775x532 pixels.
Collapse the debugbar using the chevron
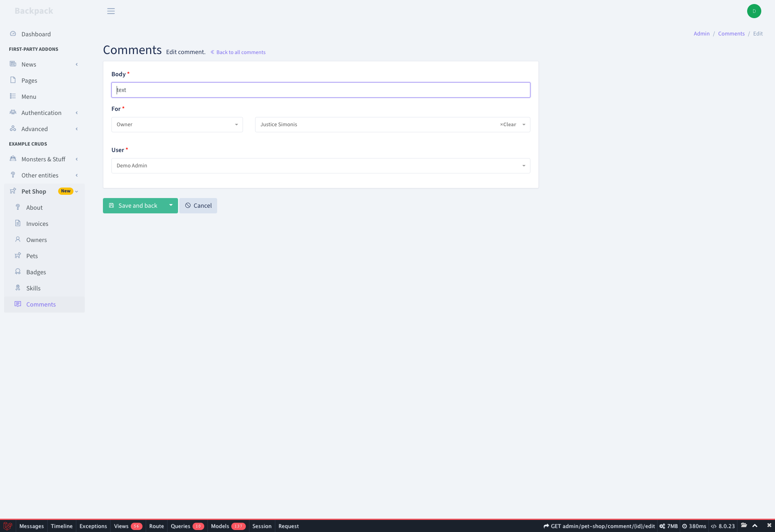pos(755,526)
